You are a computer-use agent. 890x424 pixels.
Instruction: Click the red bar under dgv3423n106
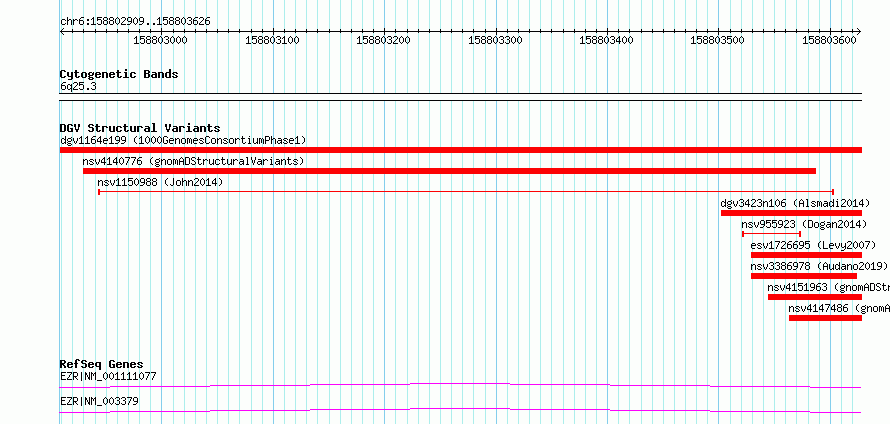(791, 213)
